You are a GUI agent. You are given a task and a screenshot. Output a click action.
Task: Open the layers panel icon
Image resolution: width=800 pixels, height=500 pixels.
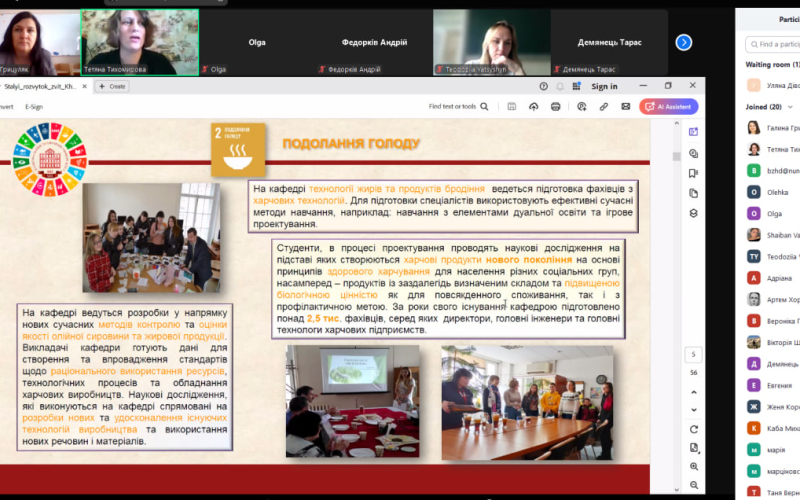tap(693, 213)
